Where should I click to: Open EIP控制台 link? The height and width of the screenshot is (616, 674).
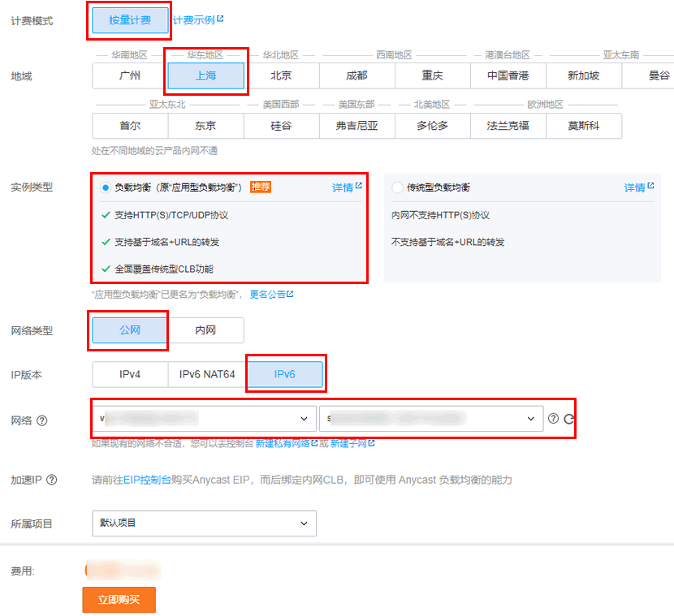(x=148, y=480)
